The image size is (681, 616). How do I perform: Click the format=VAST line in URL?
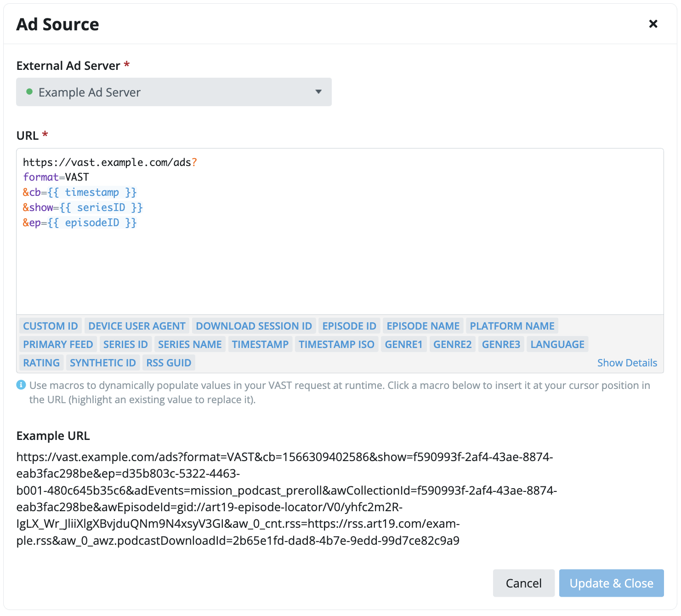coord(56,177)
